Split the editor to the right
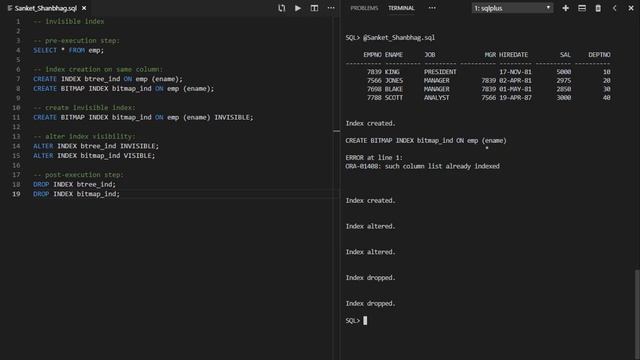This screenshot has height=360, width=640. (x=314, y=8)
